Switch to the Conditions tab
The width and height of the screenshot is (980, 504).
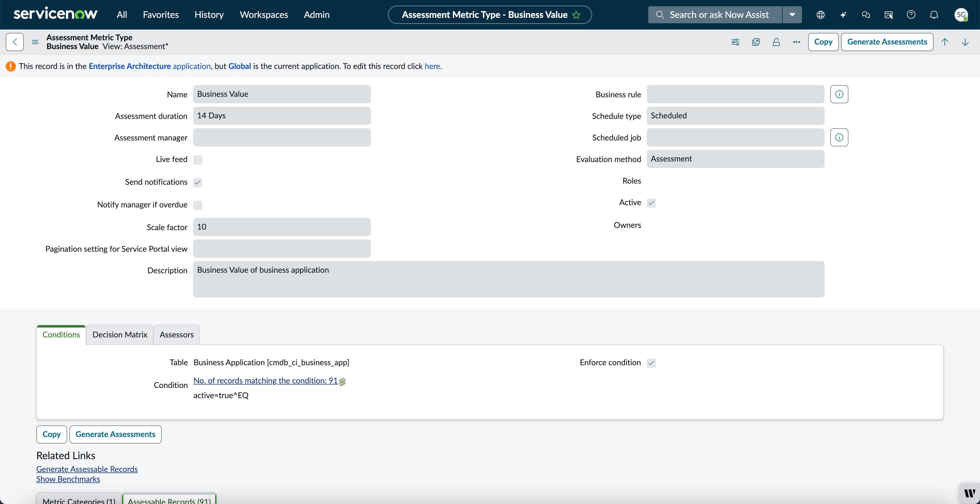tap(61, 335)
